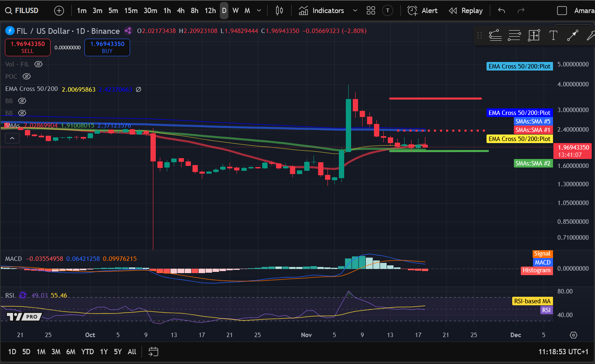Open the multi-chart layout grid
Image resolution: width=595 pixels, height=364 pixels.
tap(371, 11)
